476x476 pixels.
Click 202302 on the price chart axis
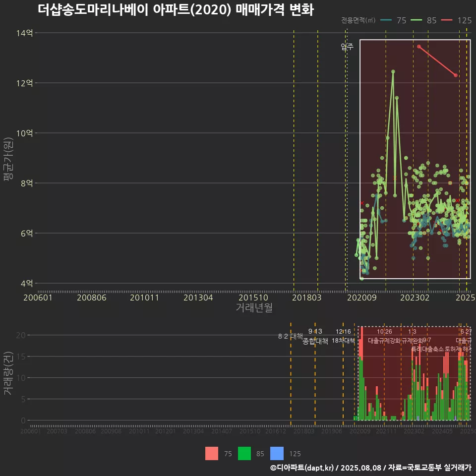(x=415, y=297)
